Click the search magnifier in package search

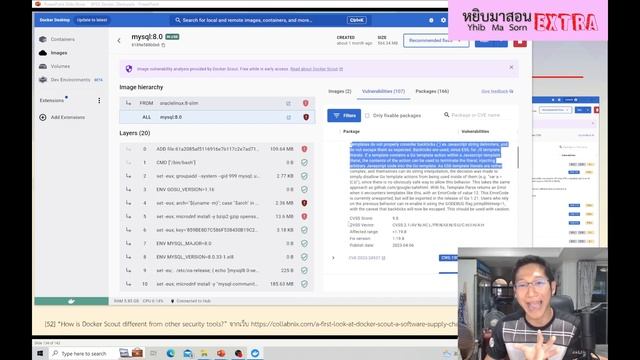(446, 115)
